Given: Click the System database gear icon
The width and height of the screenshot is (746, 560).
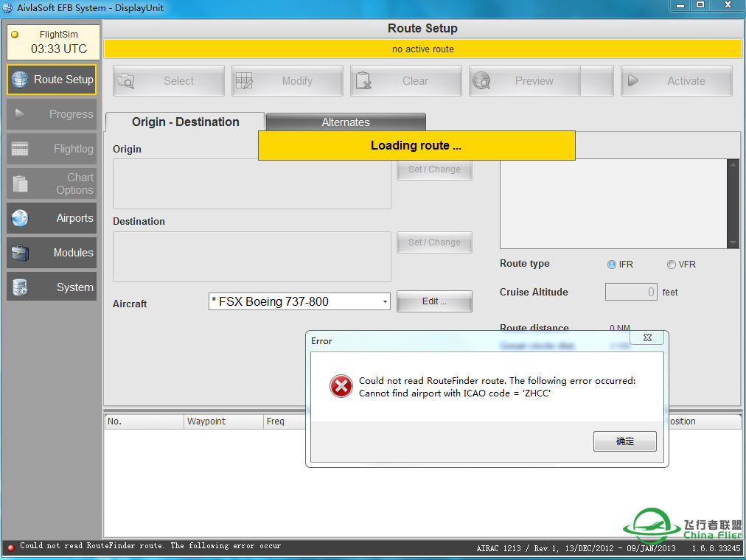Looking at the screenshot, I should click(x=20, y=287).
